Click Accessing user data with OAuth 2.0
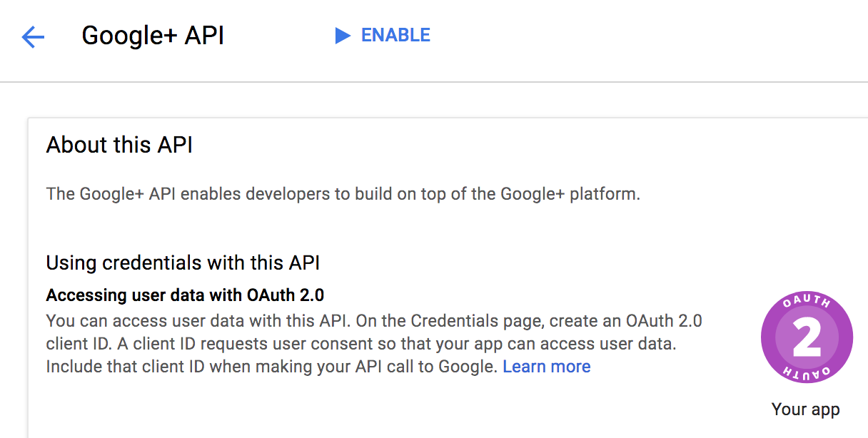 [185, 295]
